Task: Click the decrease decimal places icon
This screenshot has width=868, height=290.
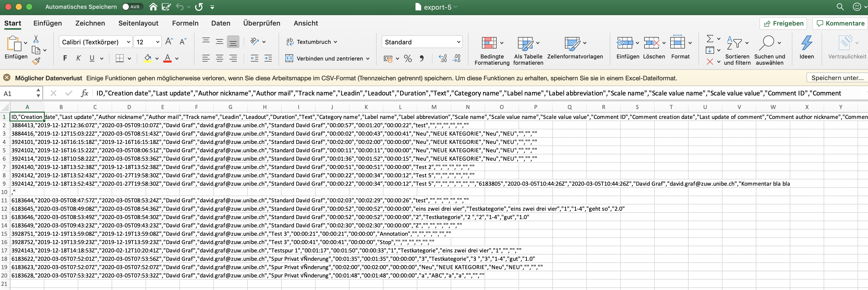Action: click(x=456, y=59)
